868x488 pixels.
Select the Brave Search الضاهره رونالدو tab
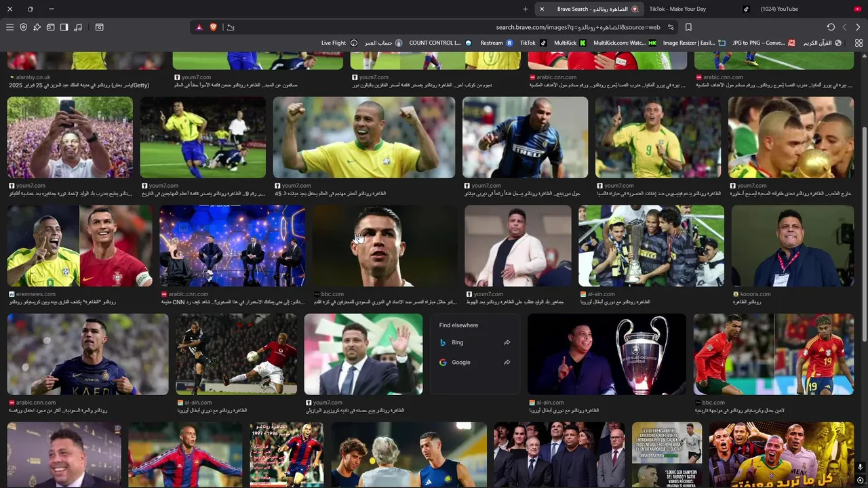[590, 9]
